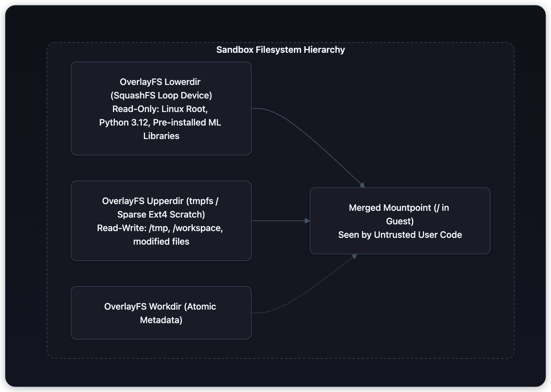Click the '(SquashFS Loop Device)' text
The width and height of the screenshot is (551, 392).
(x=161, y=96)
